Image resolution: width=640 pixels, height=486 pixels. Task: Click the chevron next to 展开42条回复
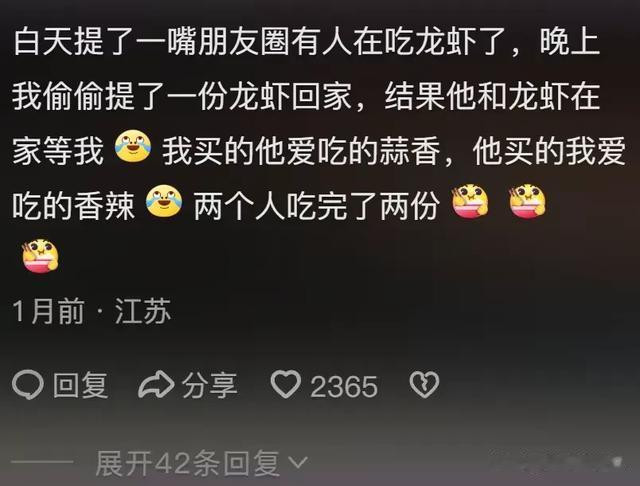click(298, 463)
